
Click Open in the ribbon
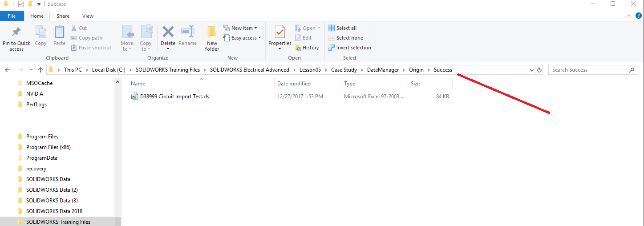point(308,28)
